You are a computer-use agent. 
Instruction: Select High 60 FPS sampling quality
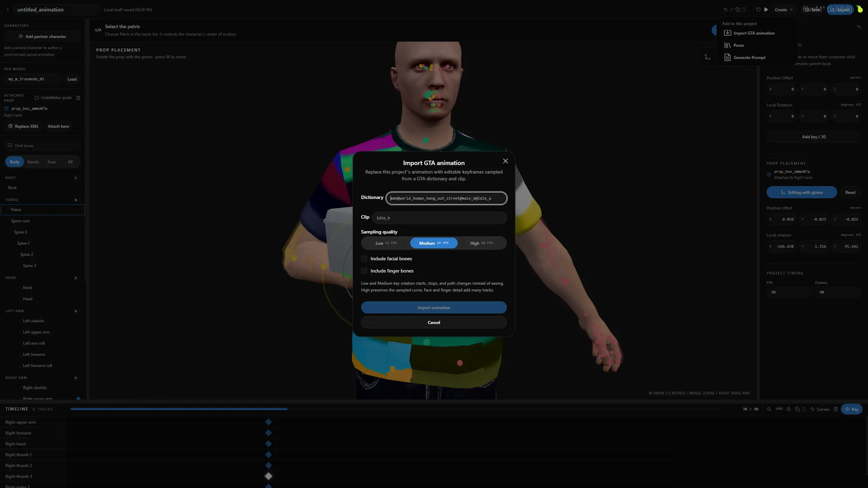click(x=481, y=243)
